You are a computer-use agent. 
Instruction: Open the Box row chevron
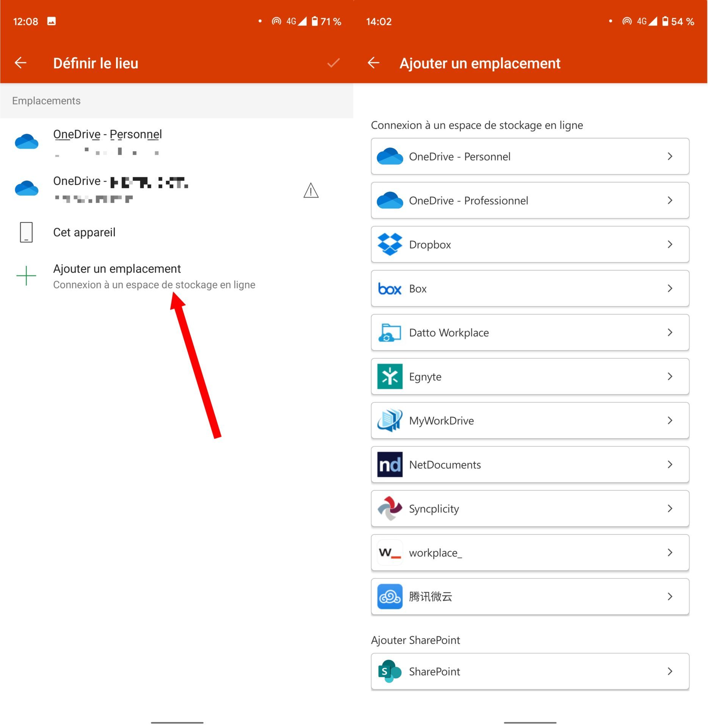(x=670, y=288)
